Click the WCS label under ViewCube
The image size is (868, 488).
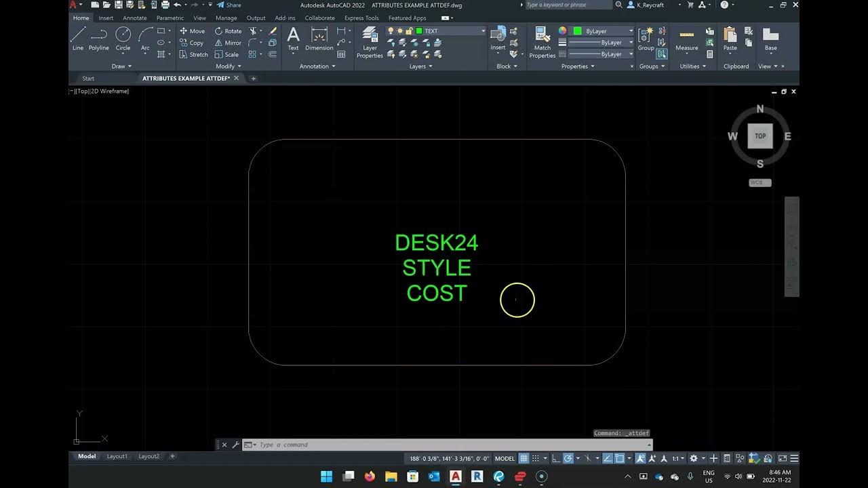click(760, 182)
